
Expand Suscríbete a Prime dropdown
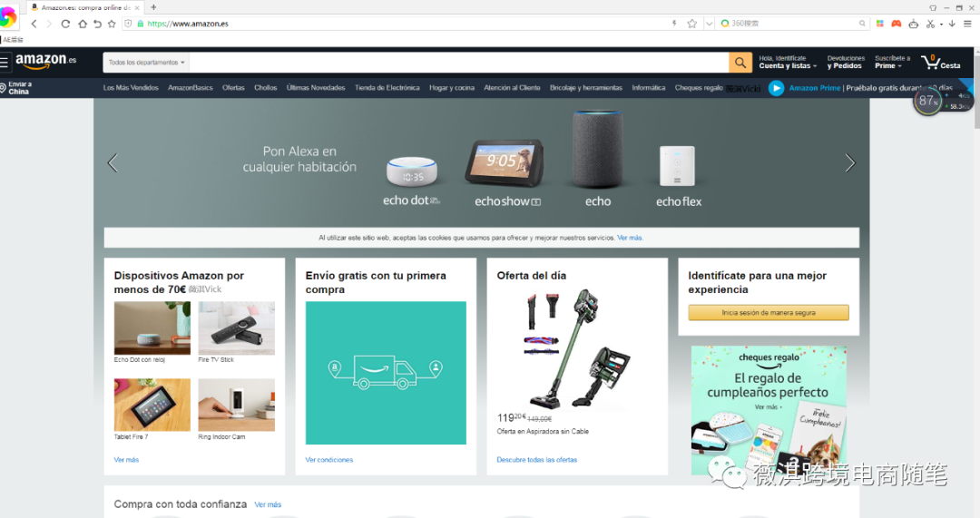click(893, 62)
